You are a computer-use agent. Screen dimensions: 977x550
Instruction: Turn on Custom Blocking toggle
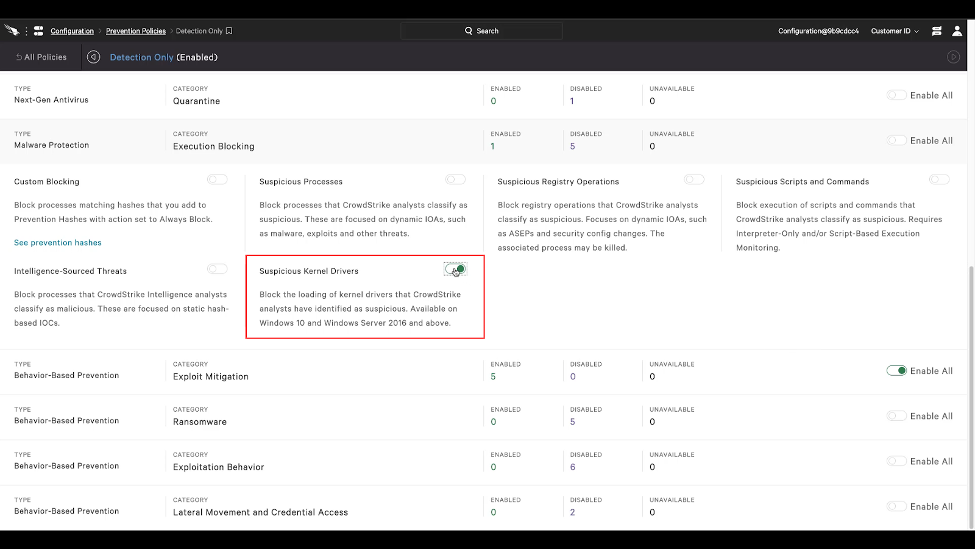216,180
